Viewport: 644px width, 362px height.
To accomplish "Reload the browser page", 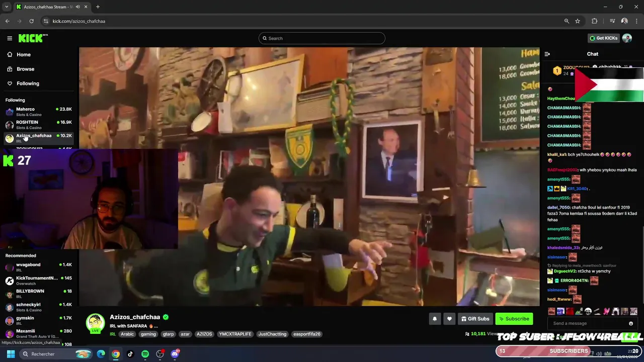I will [x=31, y=21].
